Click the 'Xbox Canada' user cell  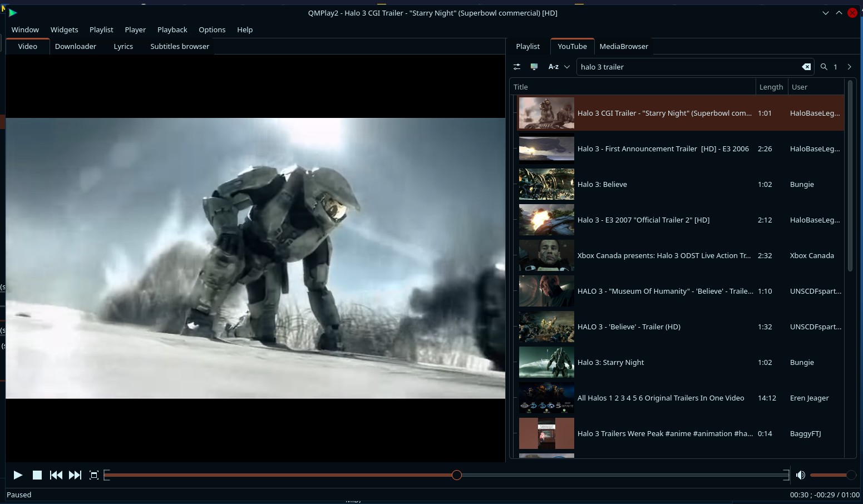812,255
